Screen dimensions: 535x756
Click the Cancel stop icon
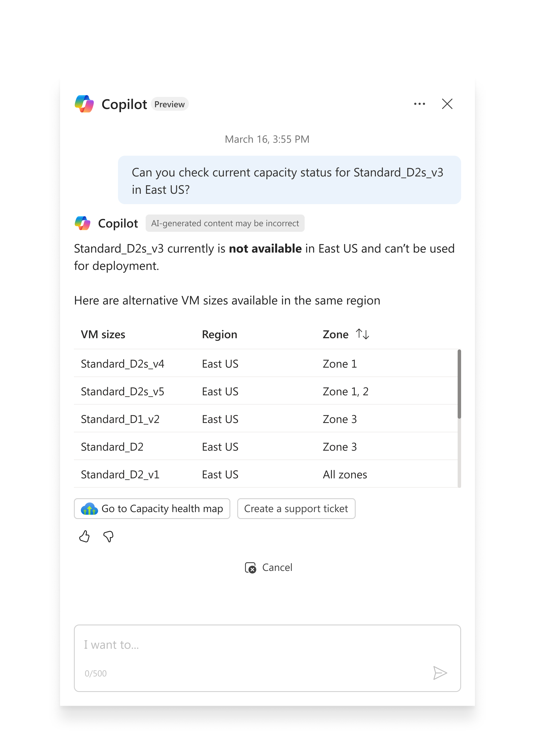tap(250, 568)
